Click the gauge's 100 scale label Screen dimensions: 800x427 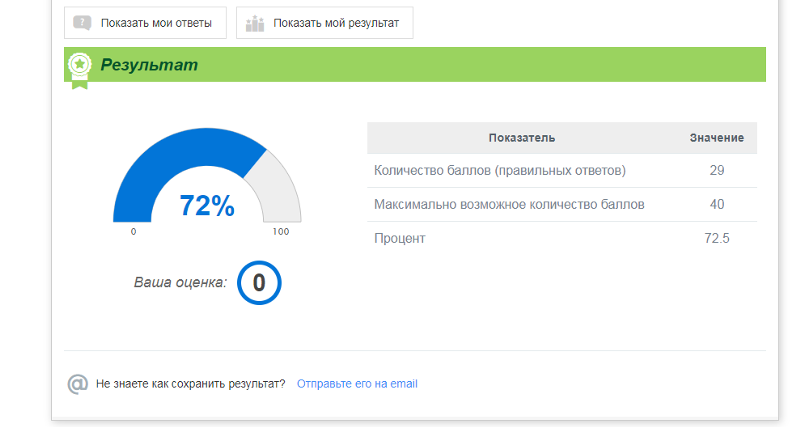tap(281, 232)
